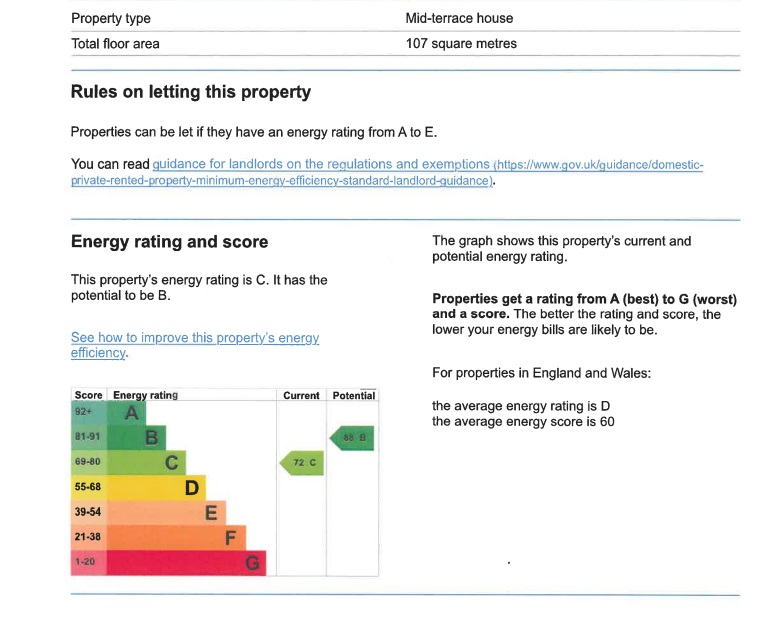Click the '107 square metres' floor area value

[461, 43]
